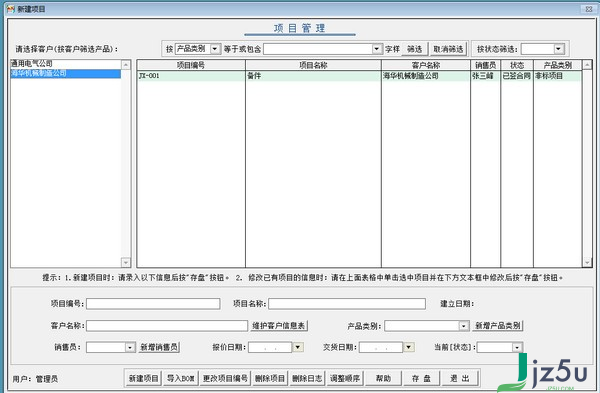Viewport: 600px width, 393px height.
Task: Focus the 项目名称 input field
Action: pyautogui.click(x=347, y=304)
